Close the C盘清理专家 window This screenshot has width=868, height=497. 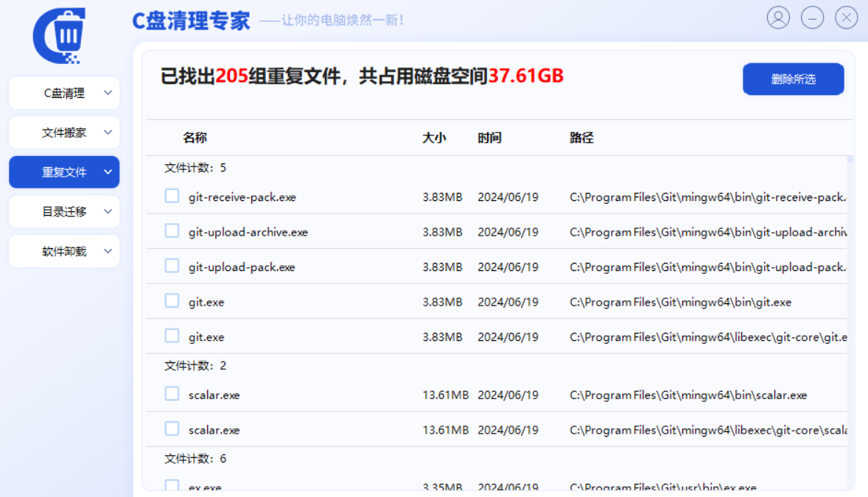(x=847, y=18)
